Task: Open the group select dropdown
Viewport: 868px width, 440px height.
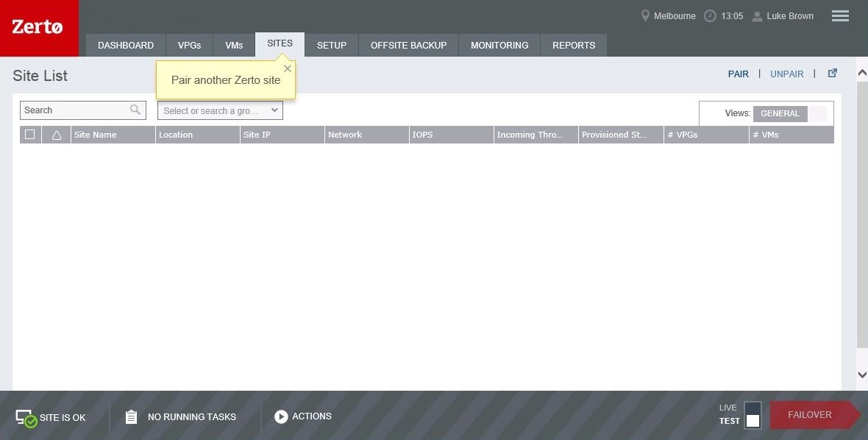Action: (221, 110)
